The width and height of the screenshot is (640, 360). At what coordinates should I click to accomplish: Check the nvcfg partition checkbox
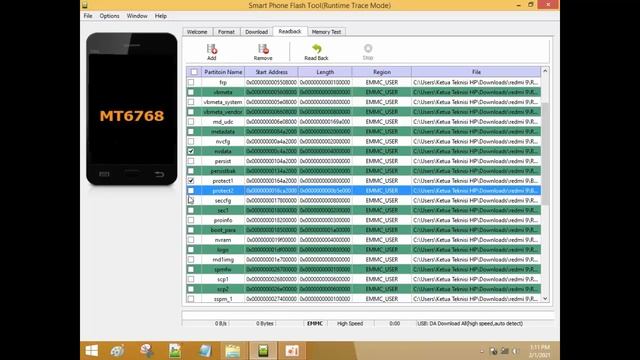click(x=191, y=141)
